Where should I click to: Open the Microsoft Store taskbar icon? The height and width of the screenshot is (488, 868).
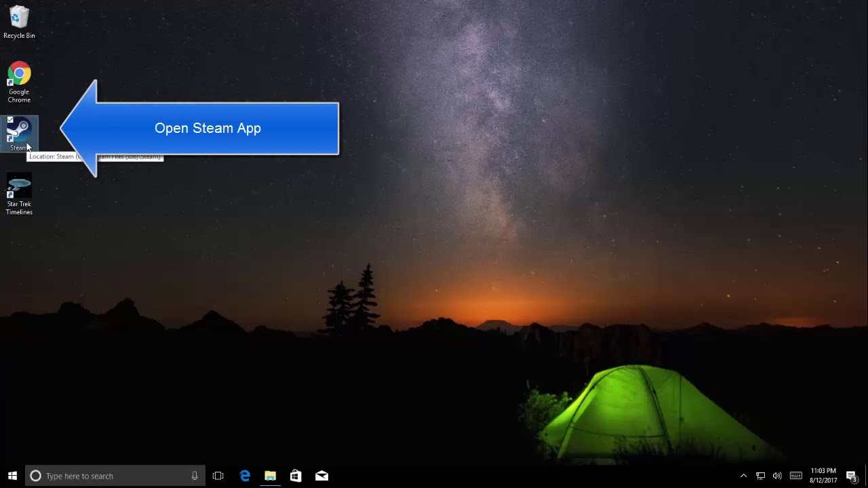tap(296, 476)
